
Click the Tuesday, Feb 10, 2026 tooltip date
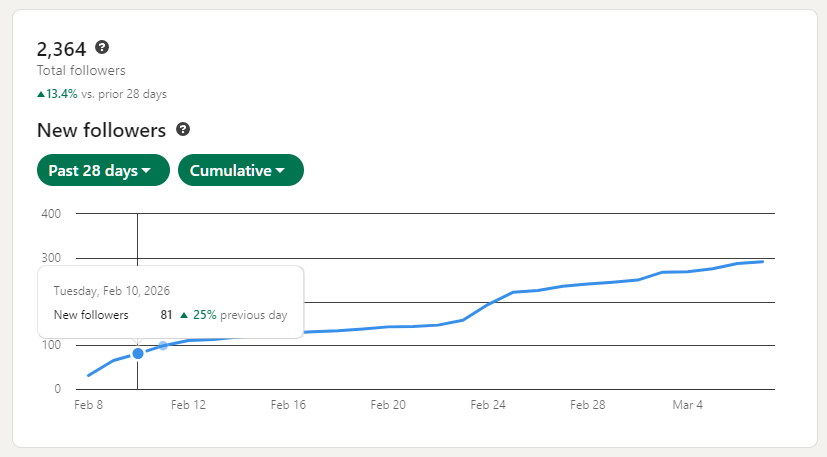point(112,291)
